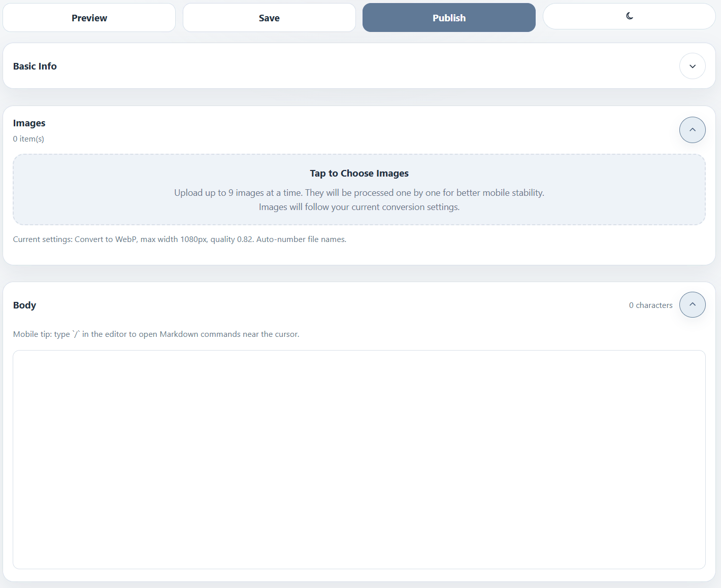Screen dimensions: 721x588
Task: Save the current draft
Action: click(269, 18)
